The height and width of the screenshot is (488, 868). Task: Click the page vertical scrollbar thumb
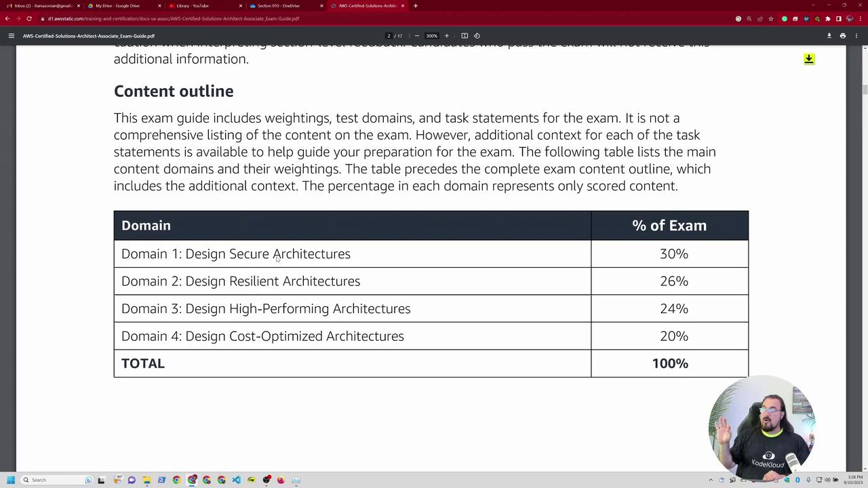pyautogui.click(x=864, y=90)
